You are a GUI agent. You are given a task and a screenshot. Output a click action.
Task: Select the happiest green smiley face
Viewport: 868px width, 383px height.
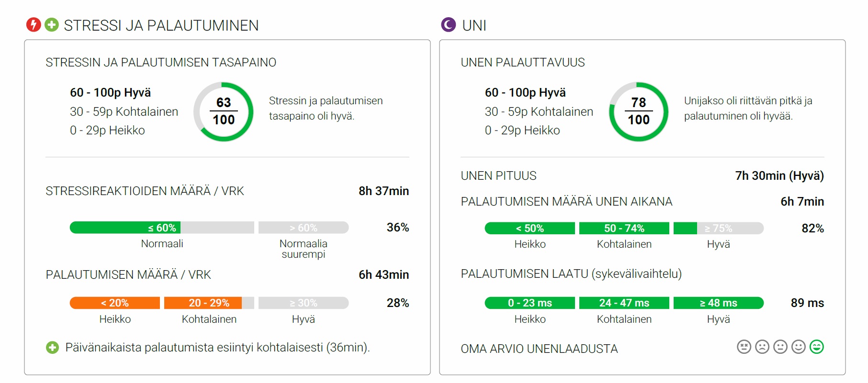coord(817,347)
